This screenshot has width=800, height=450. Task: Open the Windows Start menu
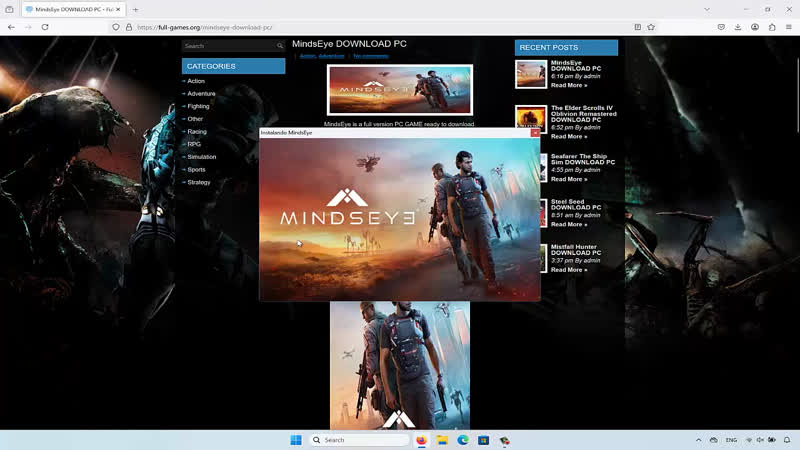click(296, 440)
